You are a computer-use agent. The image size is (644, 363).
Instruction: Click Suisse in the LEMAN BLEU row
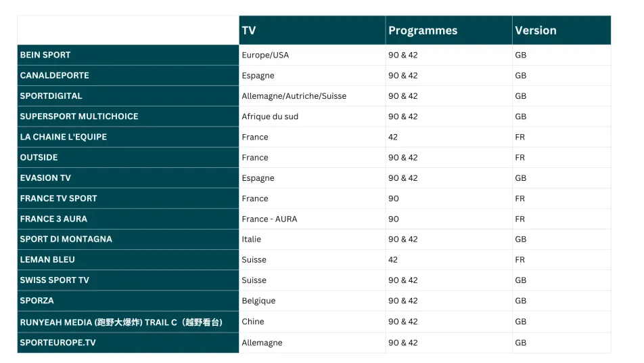pos(254,260)
